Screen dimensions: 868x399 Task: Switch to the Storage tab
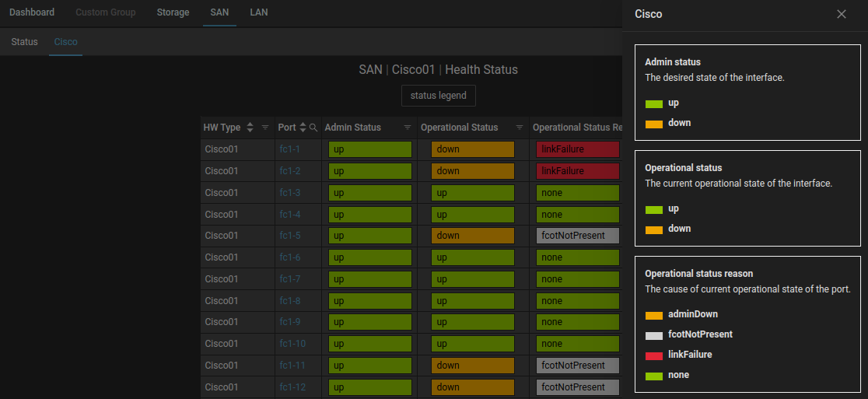[x=173, y=12]
